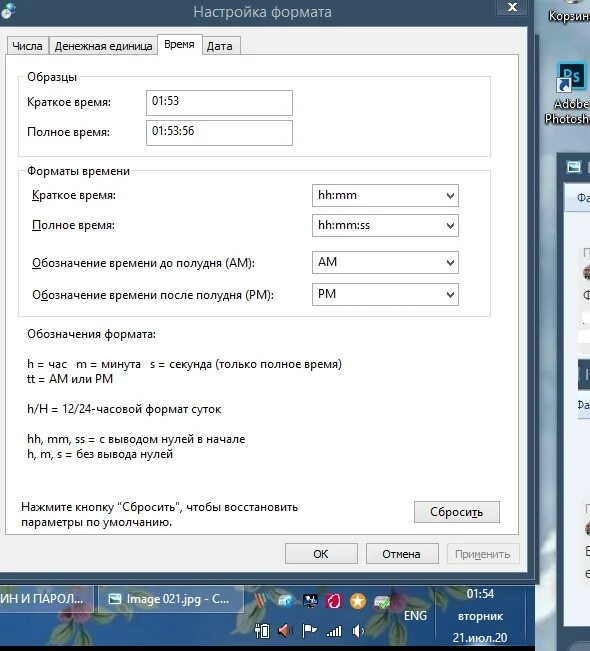Viewport: 590px width, 651px height.
Task: Open the Корзина desktop icon
Action: click(571, 12)
